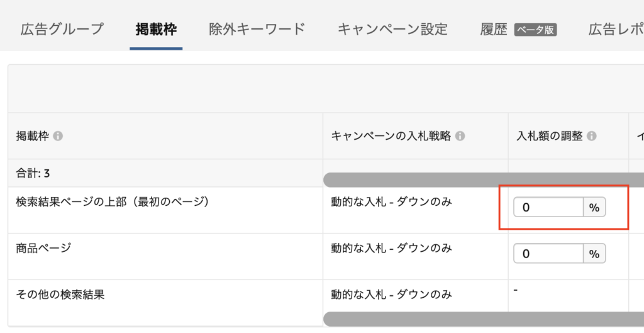644x333 pixels.
Task: Open キャンペーン設定 tab
Action: coord(392,29)
